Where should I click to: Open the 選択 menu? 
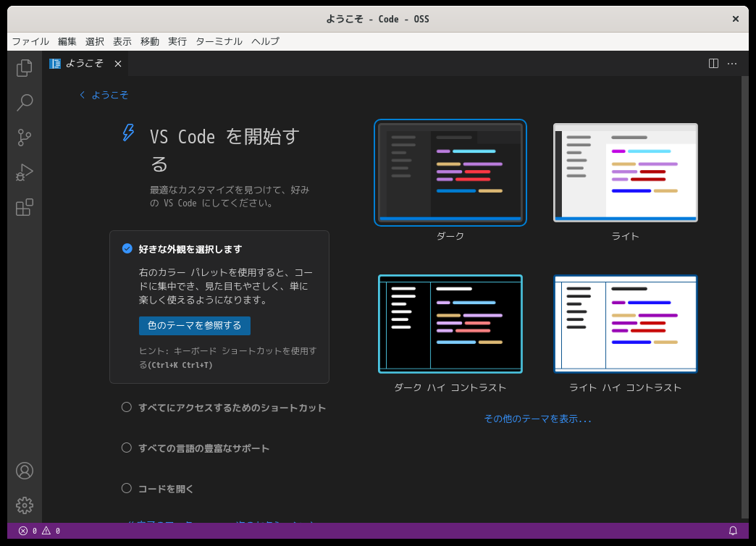coord(94,41)
